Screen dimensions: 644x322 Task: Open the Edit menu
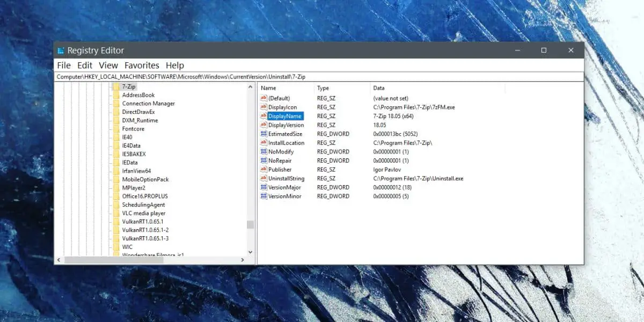pyautogui.click(x=85, y=65)
